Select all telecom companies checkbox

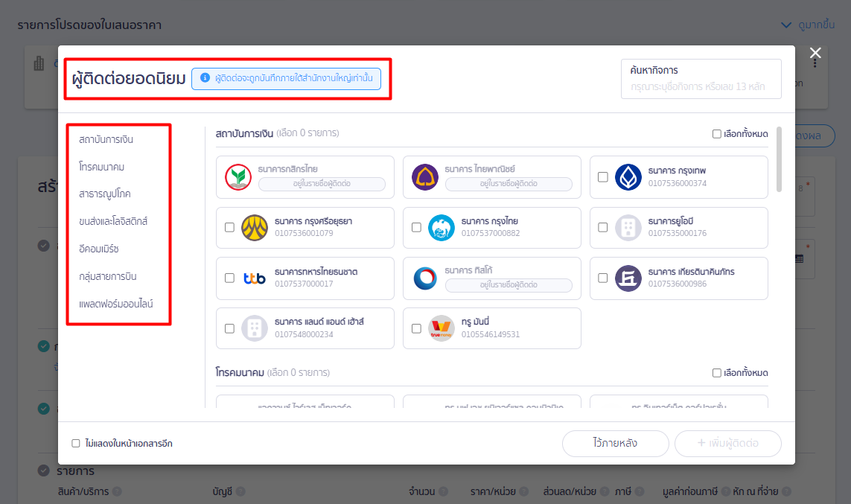click(716, 373)
